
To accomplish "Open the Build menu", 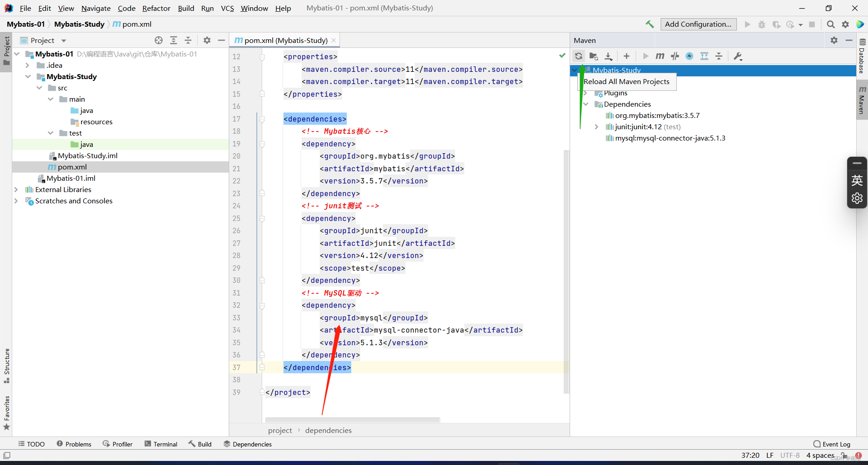I will coord(186,8).
